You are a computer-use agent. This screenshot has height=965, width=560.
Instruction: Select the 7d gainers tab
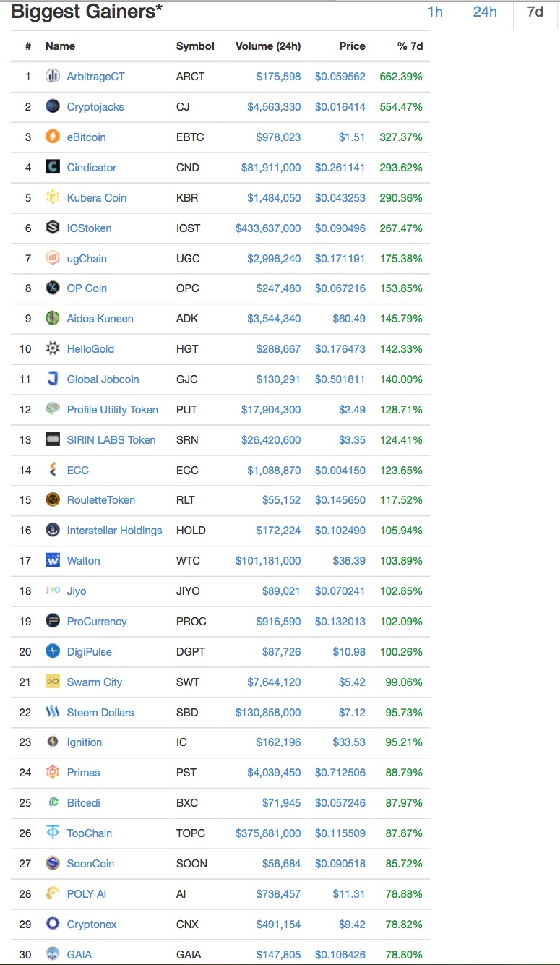535,12
